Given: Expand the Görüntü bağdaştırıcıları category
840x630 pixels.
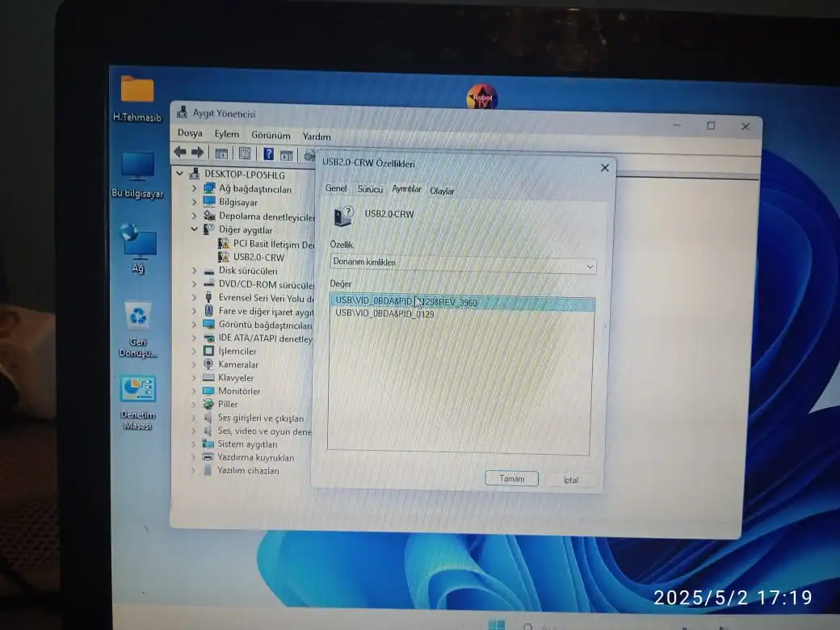Looking at the screenshot, I should 195,324.
